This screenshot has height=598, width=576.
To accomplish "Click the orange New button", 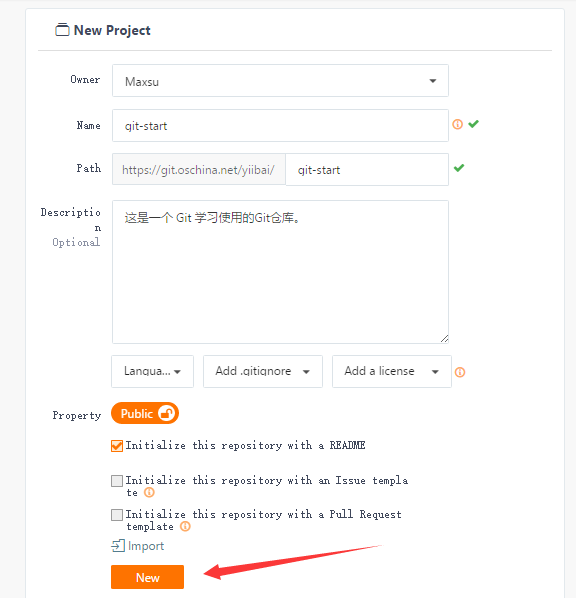I will (148, 577).
